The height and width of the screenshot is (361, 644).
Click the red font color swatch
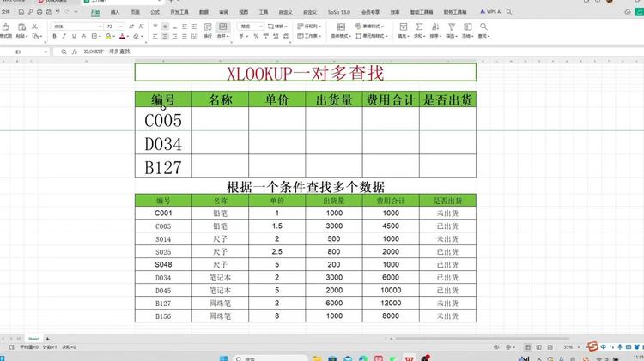pyautogui.click(x=122, y=36)
